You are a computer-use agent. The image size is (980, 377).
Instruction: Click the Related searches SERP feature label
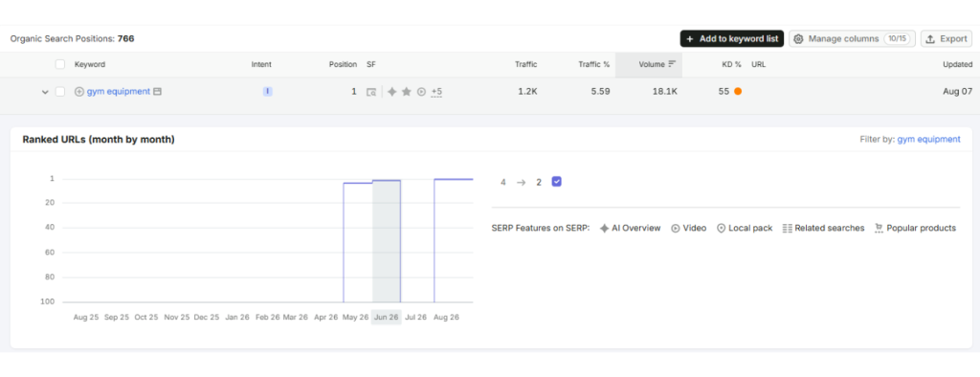(x=824, y=228)
